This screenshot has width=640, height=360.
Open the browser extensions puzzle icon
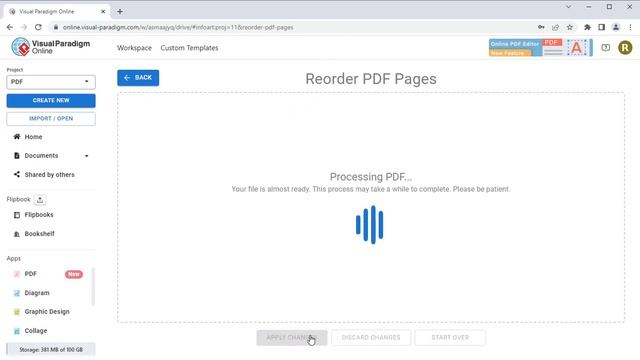pos(587,27)
